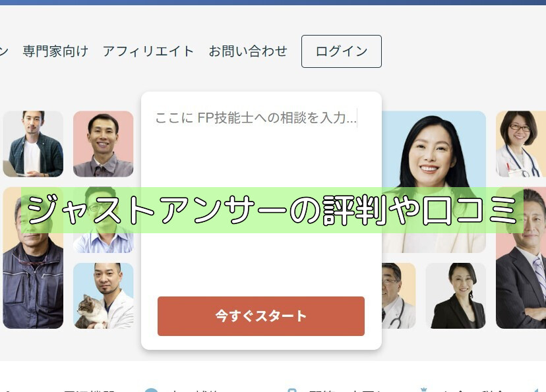Screen dimensions: 546x392
Task: Select man with glasses in blue shirt
Action: pyautogui.click(x=103, y=220)
